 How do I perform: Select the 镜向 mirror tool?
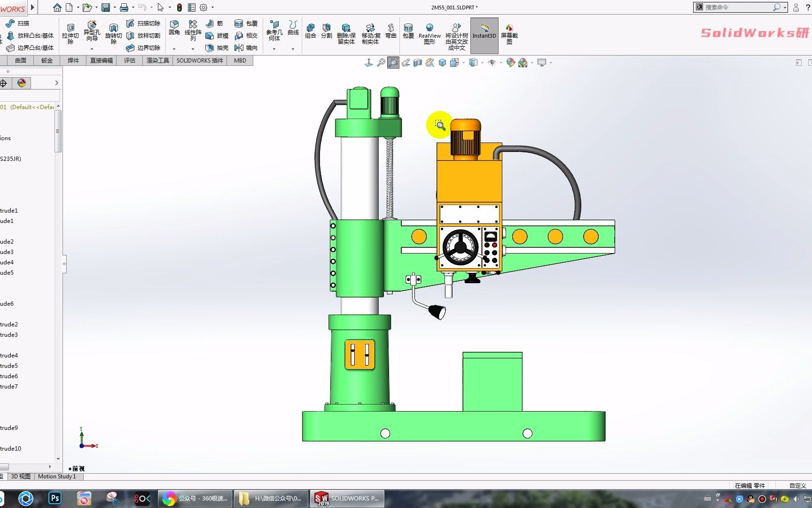click(246, 48)
